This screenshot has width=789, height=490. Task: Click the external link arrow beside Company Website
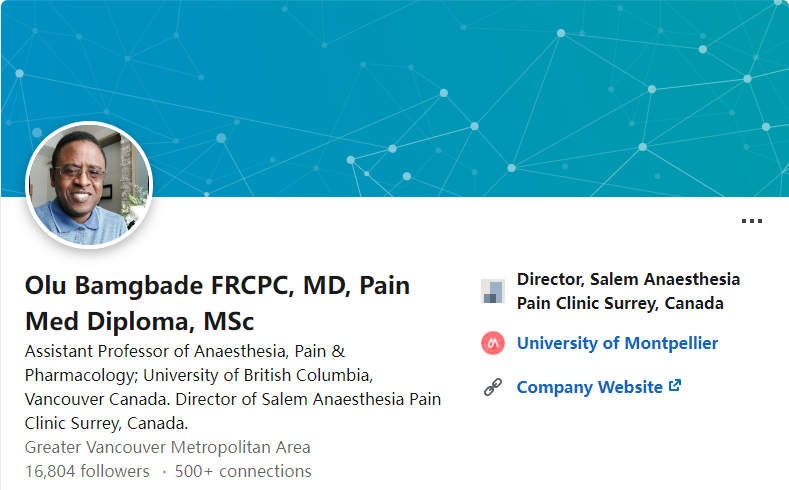coord(675,386)
